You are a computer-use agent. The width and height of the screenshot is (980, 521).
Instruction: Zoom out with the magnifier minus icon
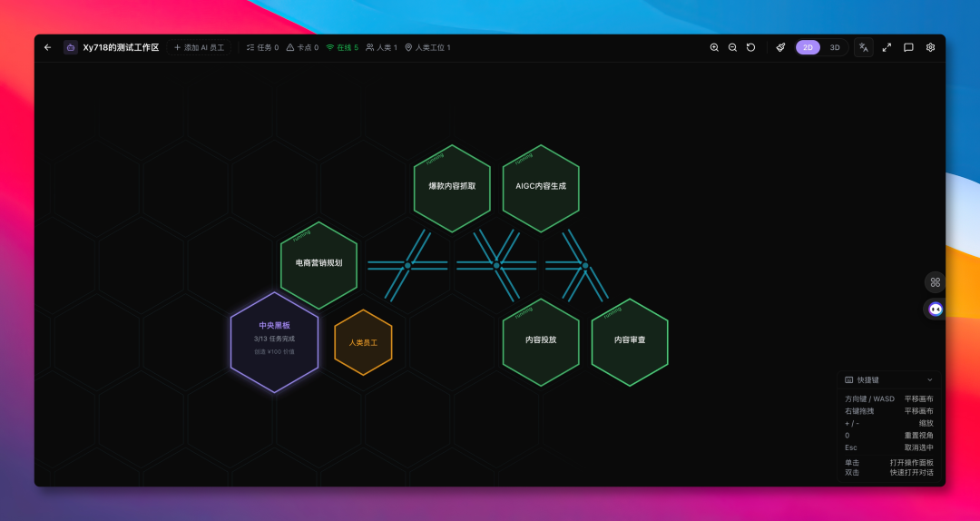click(x=732, y=47)
